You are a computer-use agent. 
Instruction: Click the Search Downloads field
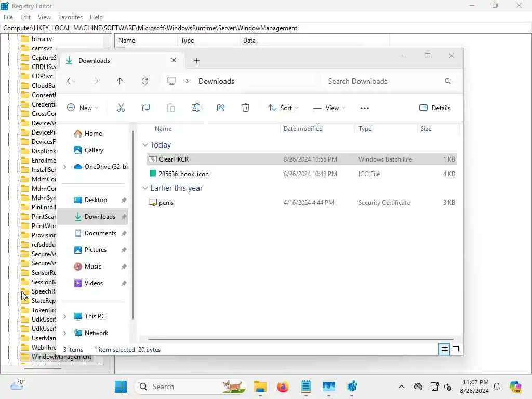[389, 81]
